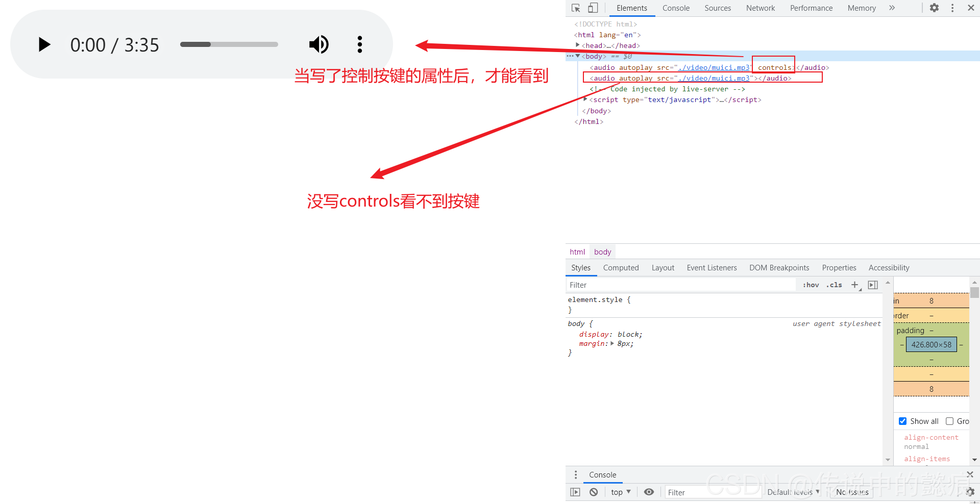Click the computed pane scrollbar thumb

coord(974,292)
